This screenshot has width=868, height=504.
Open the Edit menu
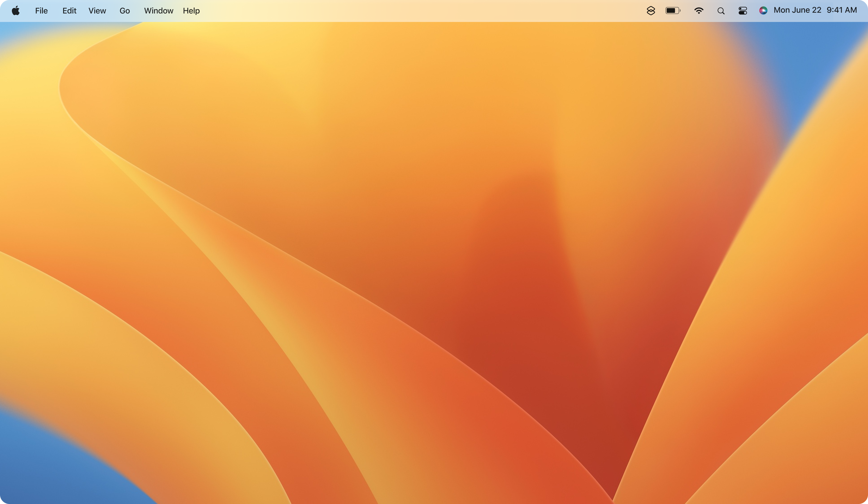click(69, 11)
